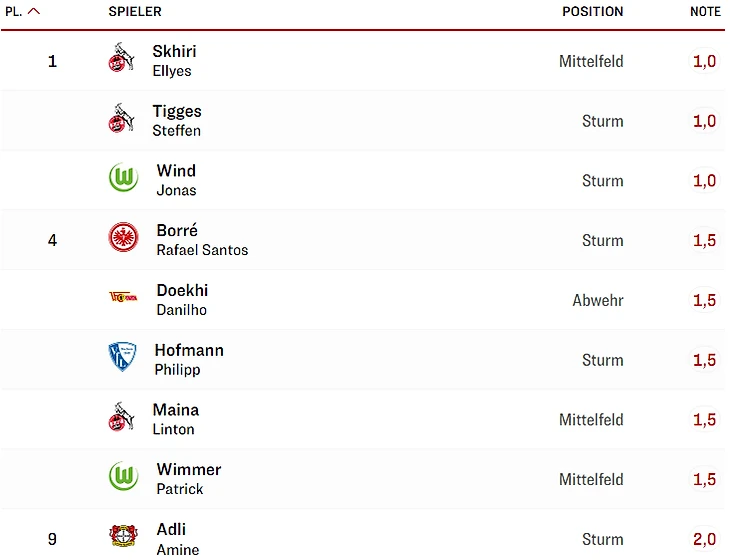Click the Köln club logo beside Maina
The width and height of the screenshot is (730, 560).
tap(121, 417)
